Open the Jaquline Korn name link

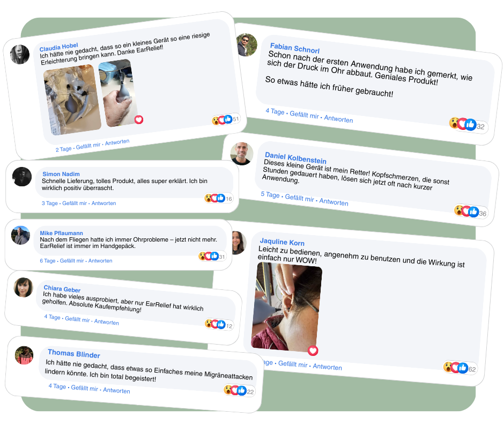pyautogui.click(x=282, y=242)
